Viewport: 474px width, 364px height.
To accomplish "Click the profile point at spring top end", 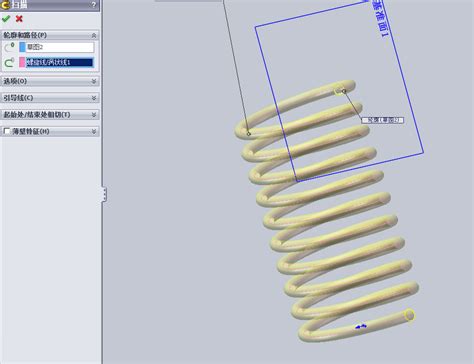I will click(x=344, y=91).
